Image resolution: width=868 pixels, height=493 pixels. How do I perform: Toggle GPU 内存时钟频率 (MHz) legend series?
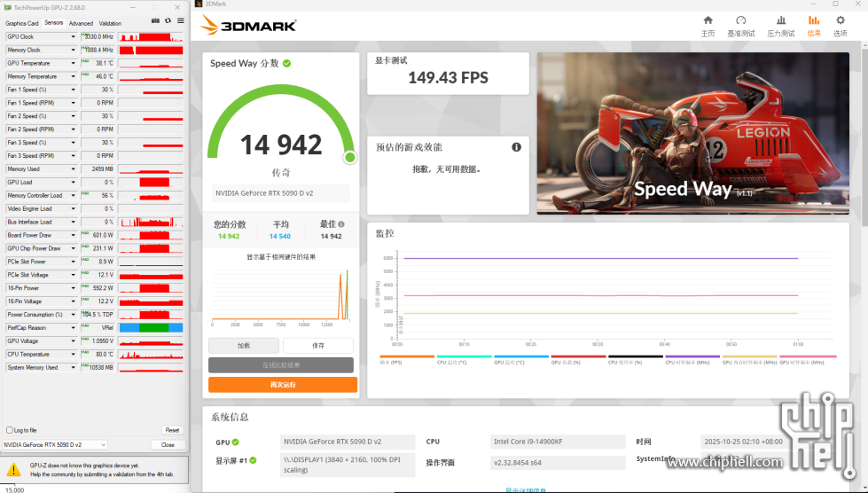pos(749,360)
